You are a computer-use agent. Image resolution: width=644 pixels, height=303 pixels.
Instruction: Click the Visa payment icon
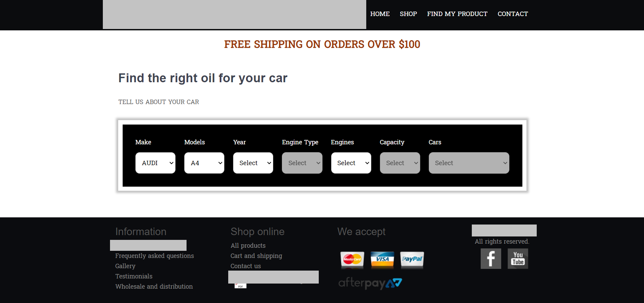tap(382, 260)
